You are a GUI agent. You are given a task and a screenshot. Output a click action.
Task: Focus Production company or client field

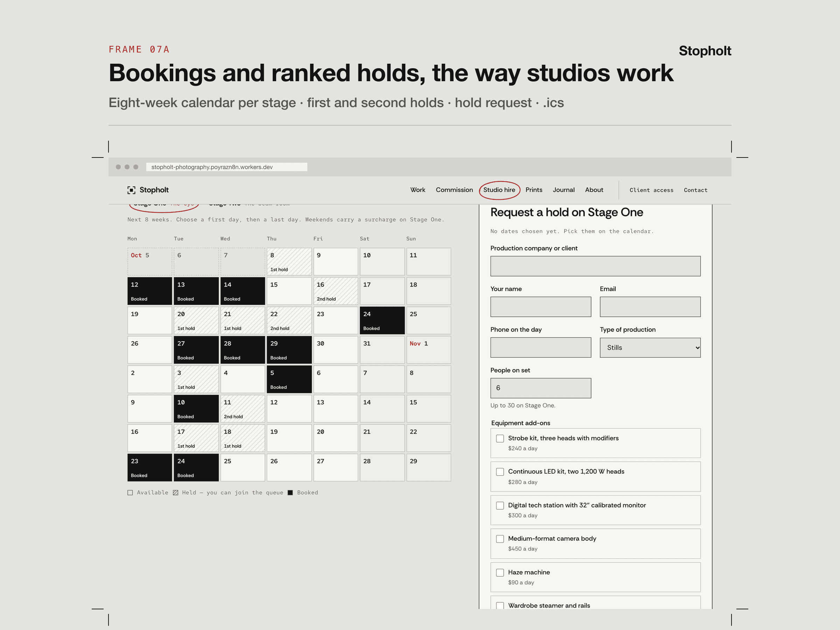coord(595,266)
